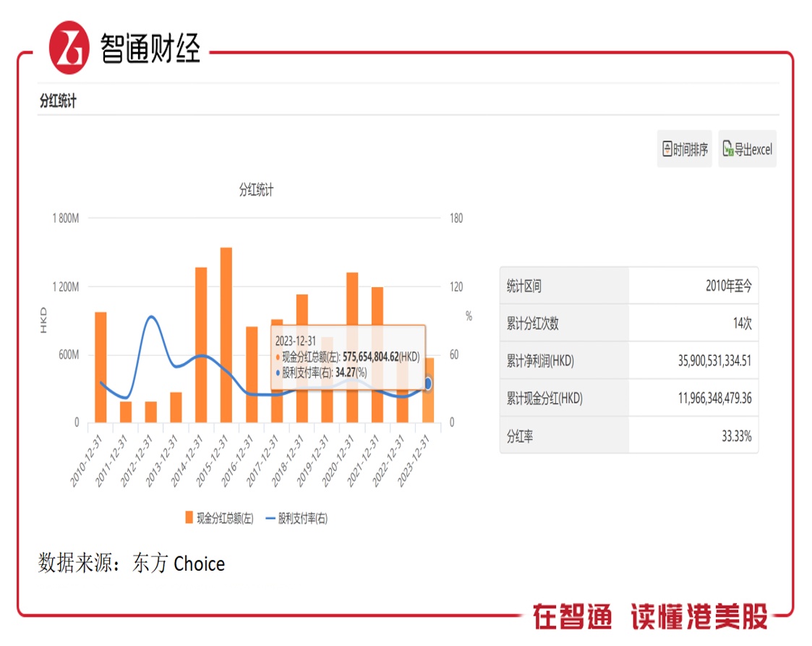Click the tooltip value 575,654,804.62

(371, 357)
